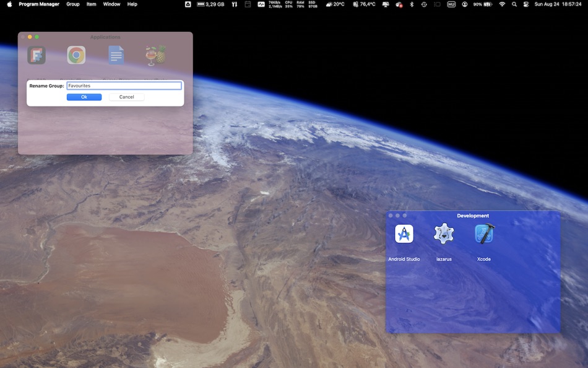Open the calendar menu bar icon
The image size is (588, 368).
click(x=248, y=4)
